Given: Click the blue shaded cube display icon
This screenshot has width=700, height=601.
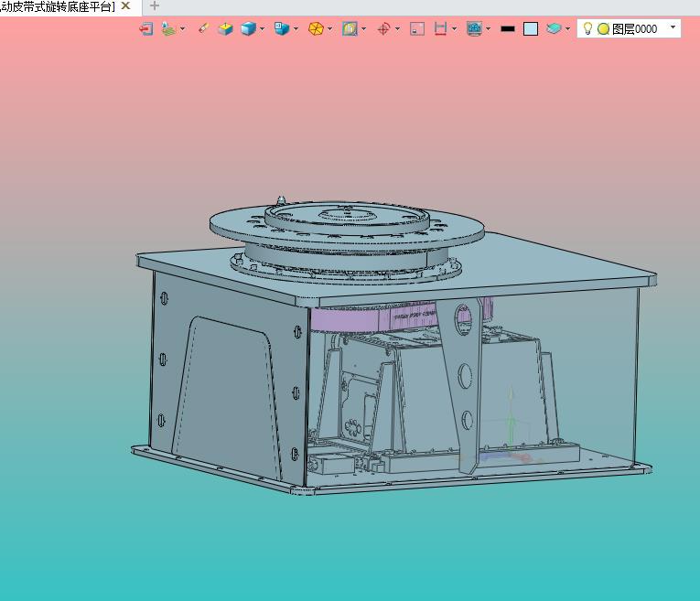Looking at the screenshot, I should click(248, 29).
